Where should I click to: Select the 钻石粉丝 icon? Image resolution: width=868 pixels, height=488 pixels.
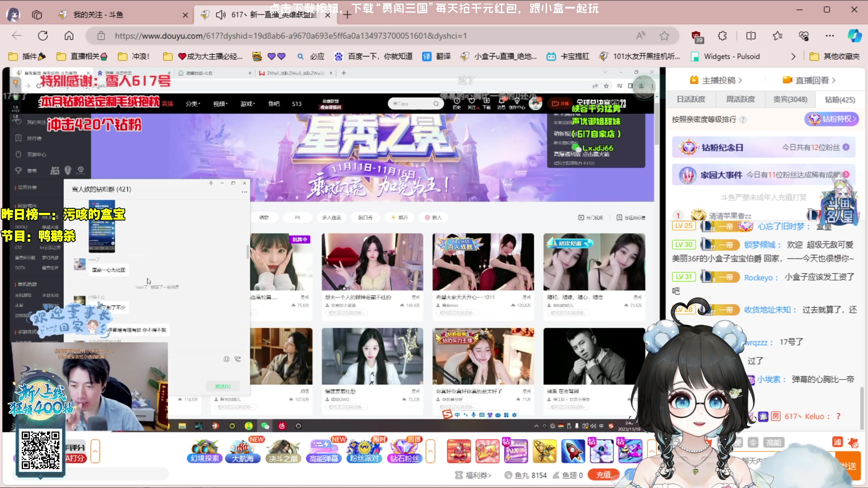pyautogui.click(x=404, y=451)
